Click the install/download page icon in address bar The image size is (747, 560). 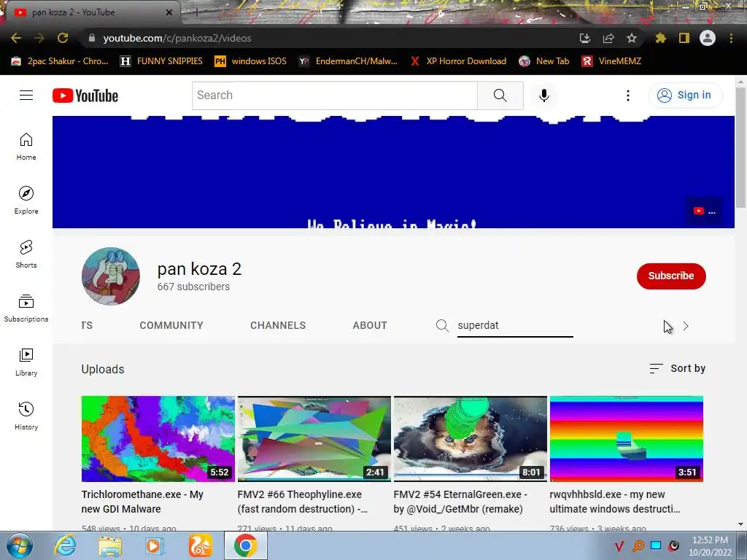point(585,38)
